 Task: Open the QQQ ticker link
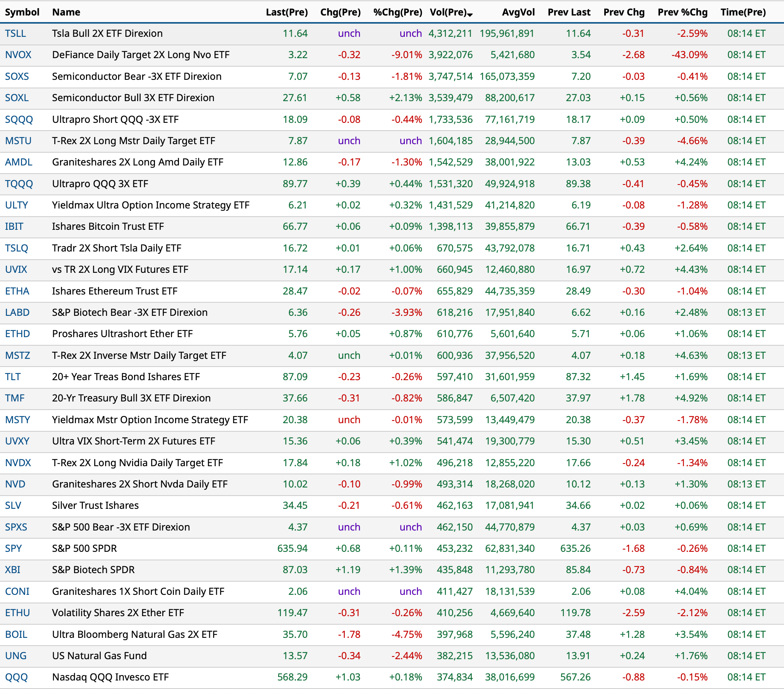(x=16, y=677)
